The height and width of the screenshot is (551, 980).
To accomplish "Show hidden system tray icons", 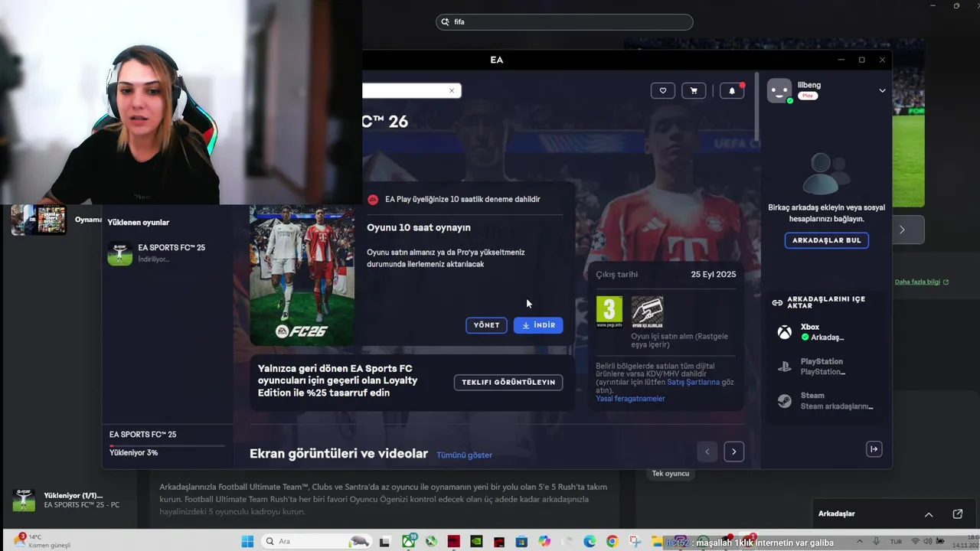I will pyautogui.click(x=860, y=541).
